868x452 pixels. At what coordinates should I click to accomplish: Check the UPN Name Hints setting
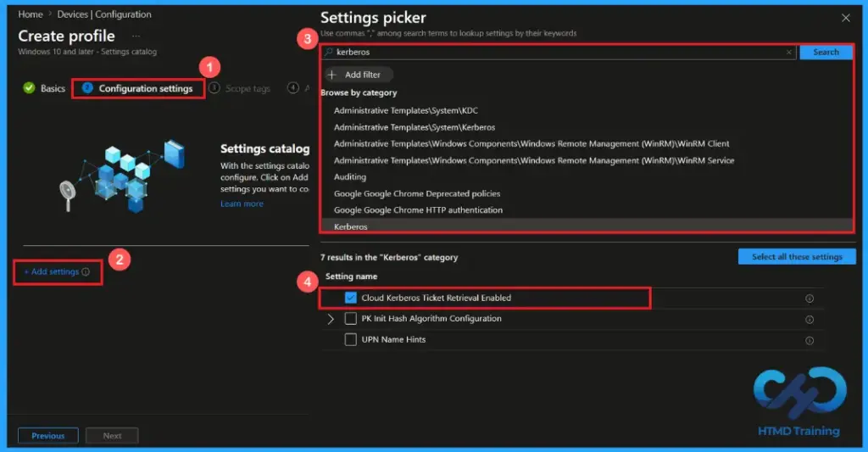tap(350, 339)
